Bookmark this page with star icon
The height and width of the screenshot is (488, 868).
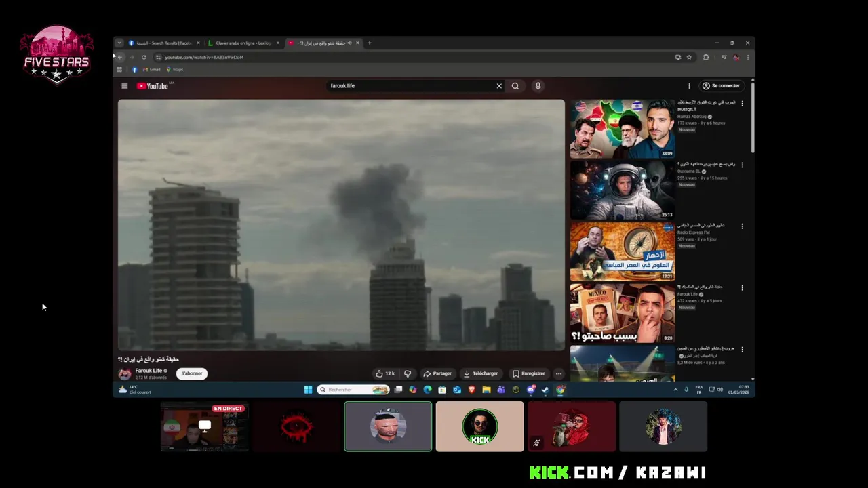(689, 57)
